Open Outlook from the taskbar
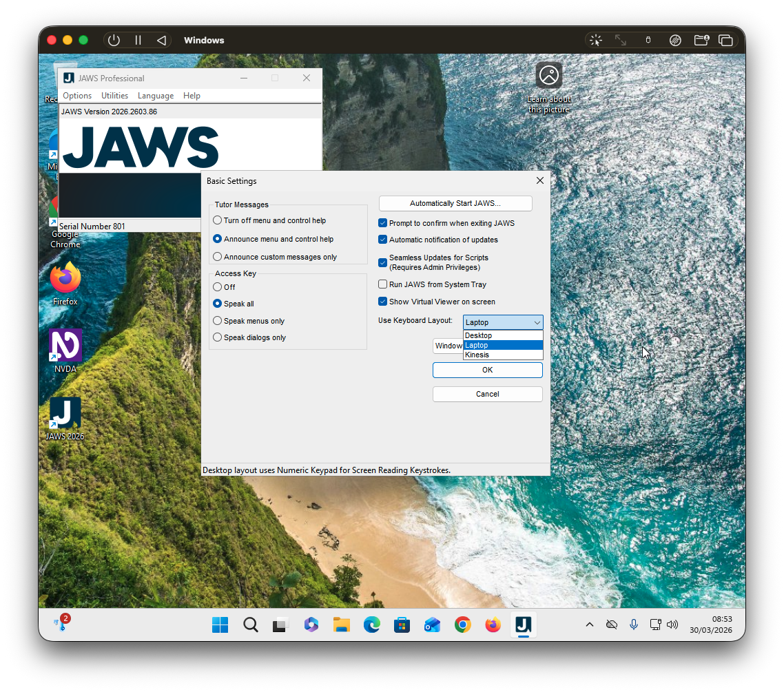The width and height of the screenshot is (784, 692). tap(432, 625)
